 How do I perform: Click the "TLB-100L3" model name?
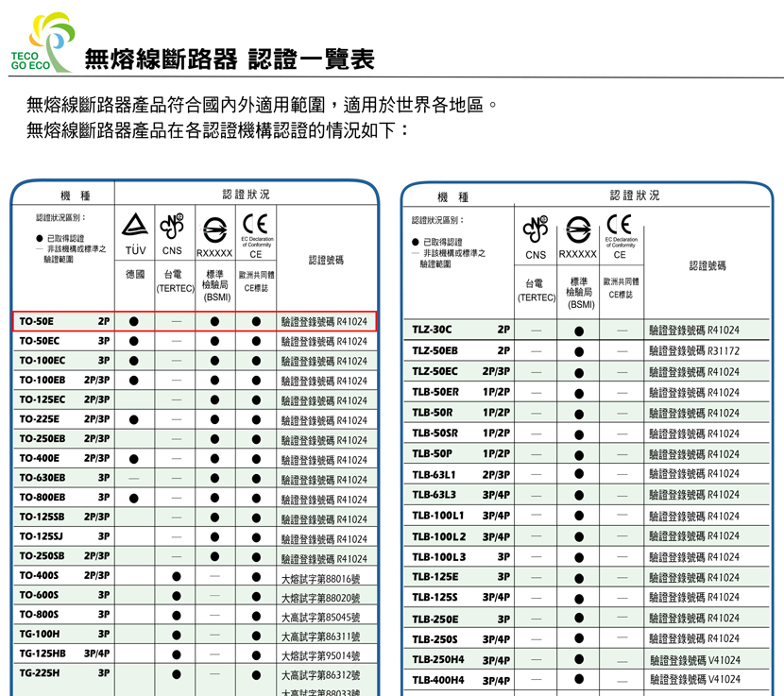coord(439,556)
